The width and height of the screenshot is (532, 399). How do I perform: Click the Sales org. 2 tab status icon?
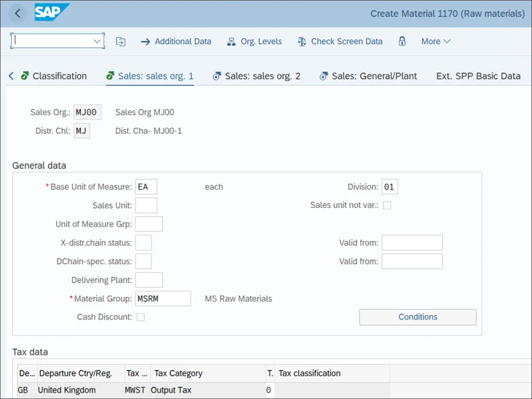coord(217,76)
